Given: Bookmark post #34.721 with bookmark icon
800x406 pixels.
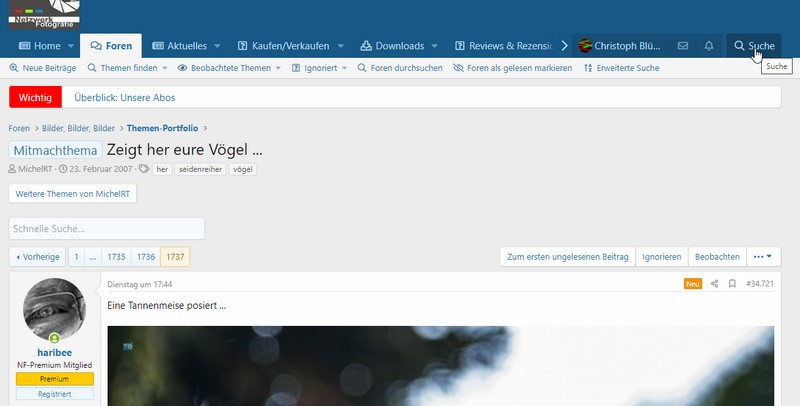Looking at the screenshot, I should point(732,284).
